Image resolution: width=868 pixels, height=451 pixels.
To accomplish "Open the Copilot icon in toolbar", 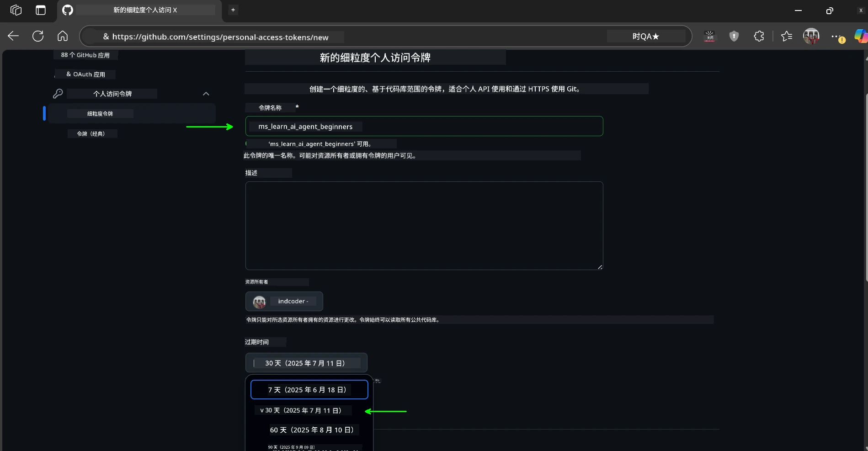I will [860, 36].
